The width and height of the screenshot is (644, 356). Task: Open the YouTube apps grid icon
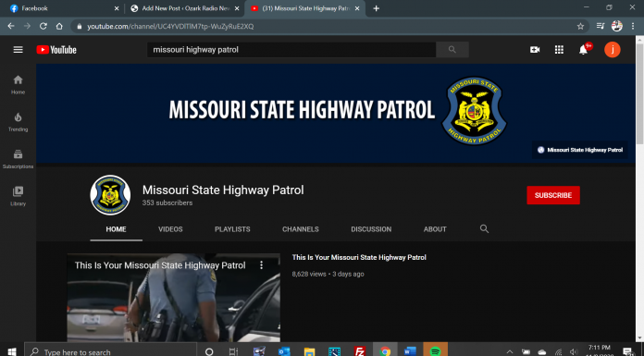coord(559,50)
